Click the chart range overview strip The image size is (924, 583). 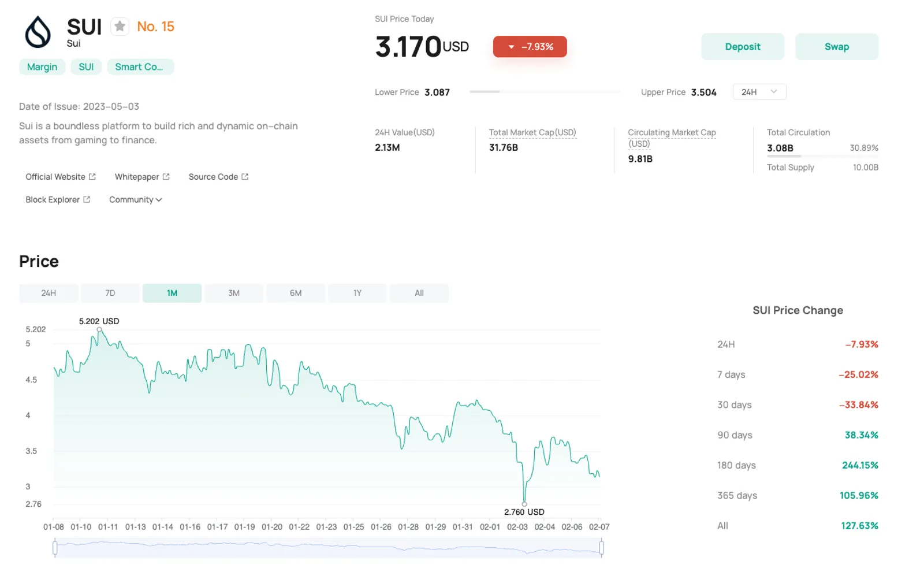tap(328, 548)
